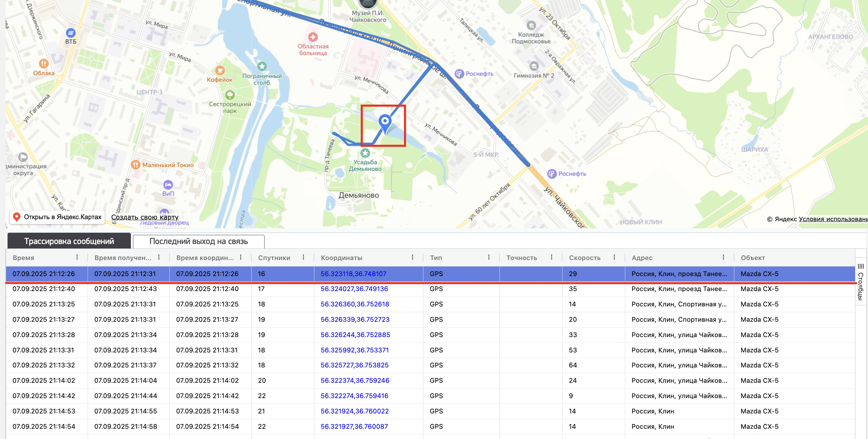868x439 pixels.
Task: Open the Скорость column options menu
Action: [614, 257]
